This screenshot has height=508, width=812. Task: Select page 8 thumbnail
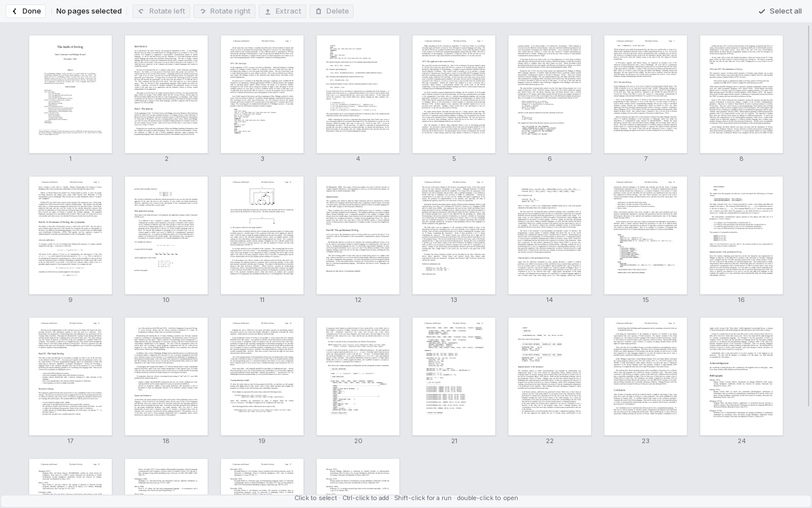tap(742, 94)
